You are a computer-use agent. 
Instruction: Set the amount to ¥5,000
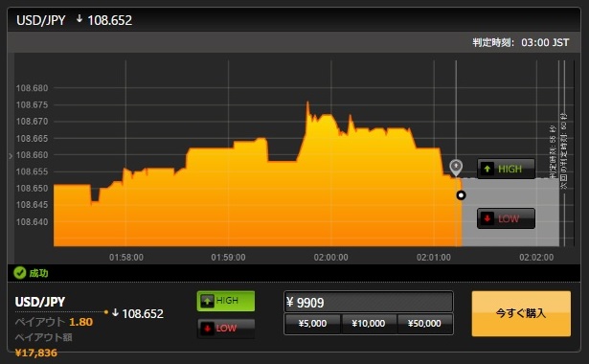312,324
